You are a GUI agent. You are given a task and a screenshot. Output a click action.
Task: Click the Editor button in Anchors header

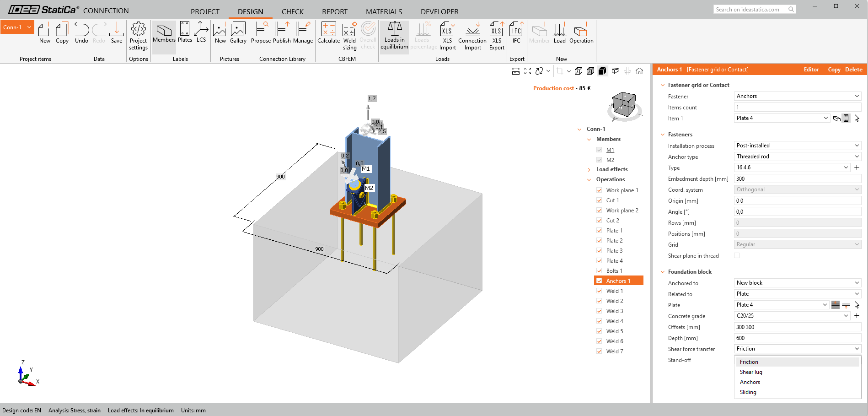pos(811,70)
